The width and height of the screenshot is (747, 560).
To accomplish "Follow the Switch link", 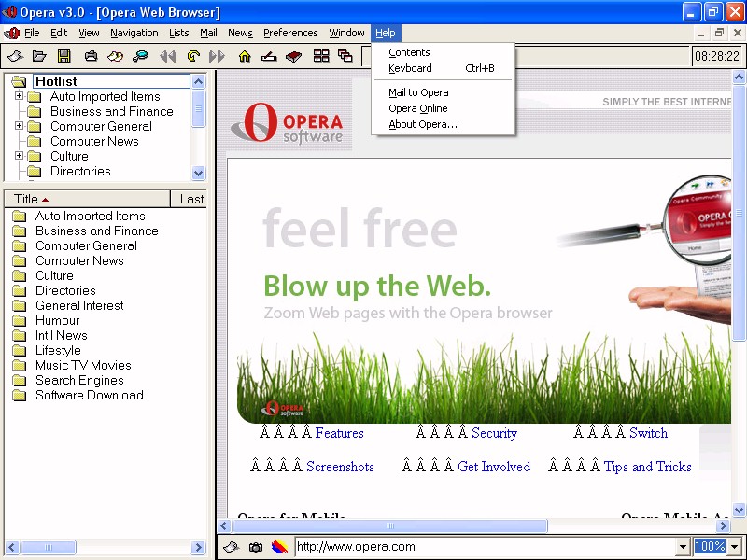I will click(x=648, y=433).
